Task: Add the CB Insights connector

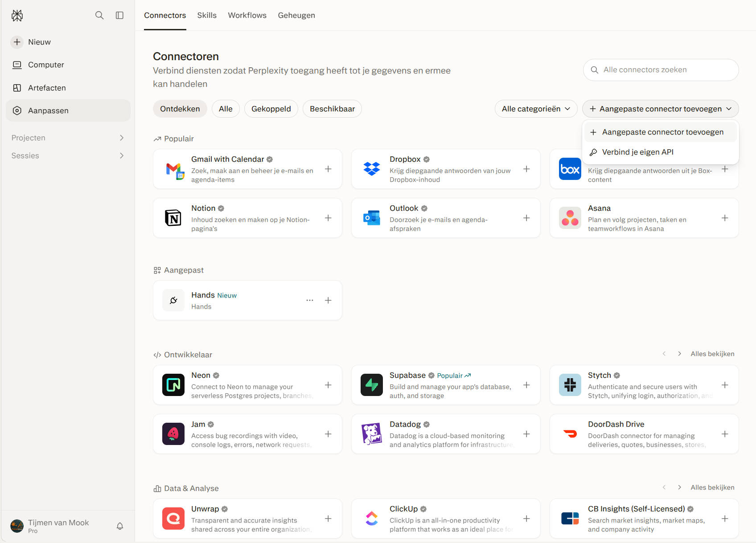Action: (725, 519)
